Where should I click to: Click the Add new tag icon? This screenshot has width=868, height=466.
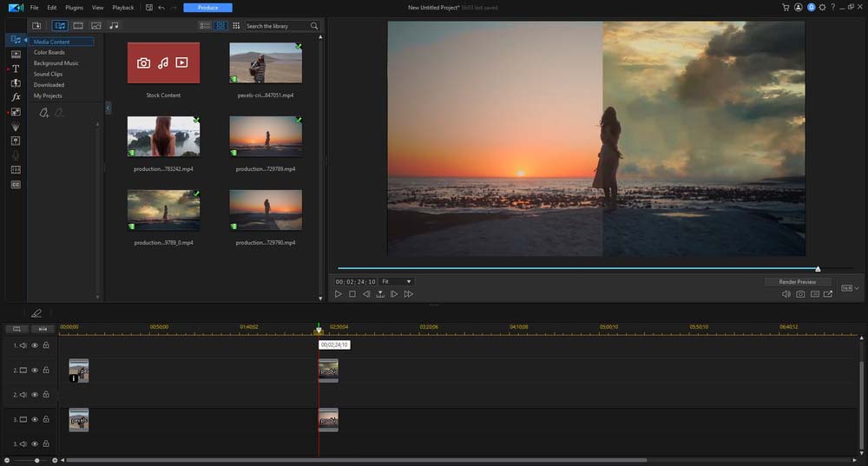(43, 113)
